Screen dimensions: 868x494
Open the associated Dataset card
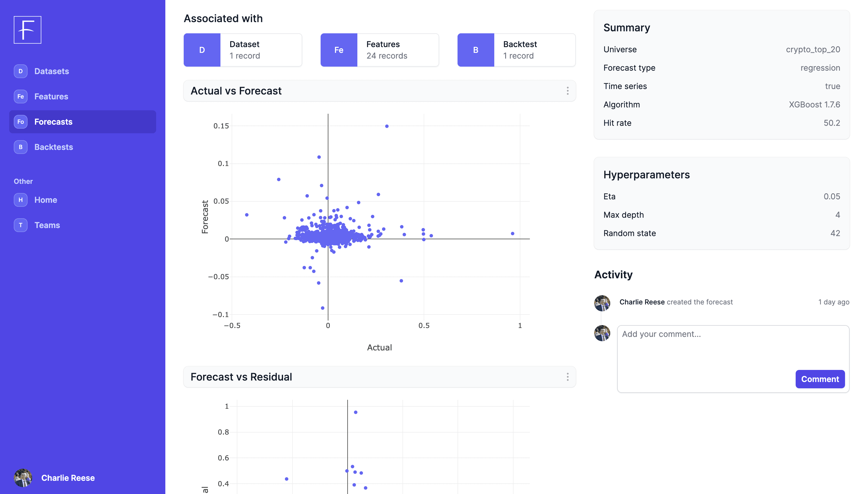pos(243,50)
